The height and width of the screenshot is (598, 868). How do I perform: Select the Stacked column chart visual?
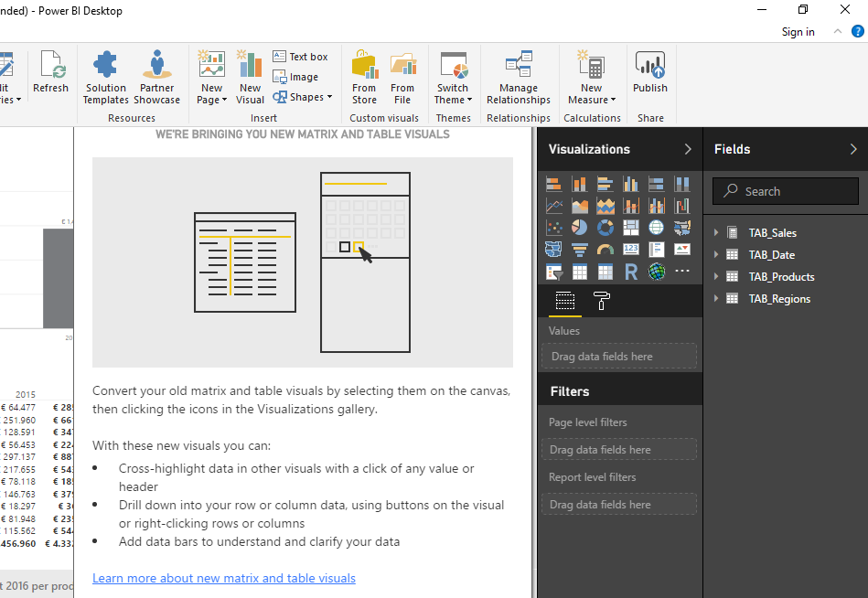[x=580, y=184]
